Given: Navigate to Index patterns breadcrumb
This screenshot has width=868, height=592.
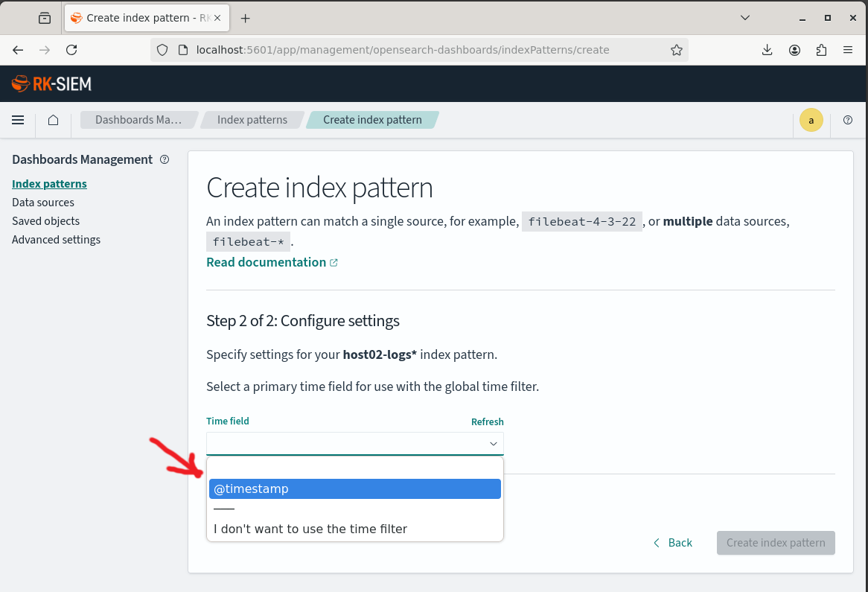Looking at the screenshot, I should pyautogui.click(x=252, y=120).
